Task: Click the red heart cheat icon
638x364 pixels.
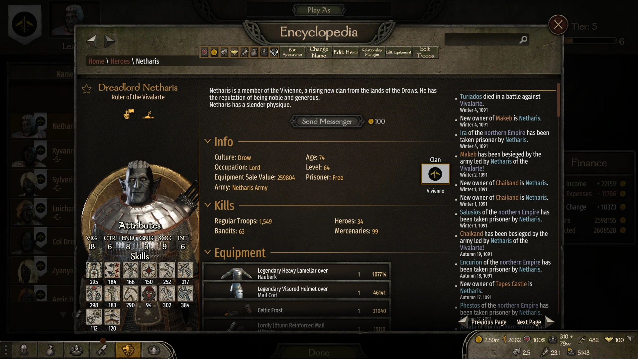Action: 204,52
